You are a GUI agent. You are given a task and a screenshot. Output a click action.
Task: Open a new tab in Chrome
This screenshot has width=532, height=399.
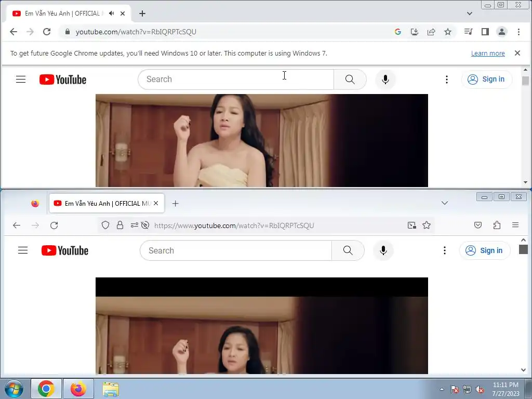[142, 14]
